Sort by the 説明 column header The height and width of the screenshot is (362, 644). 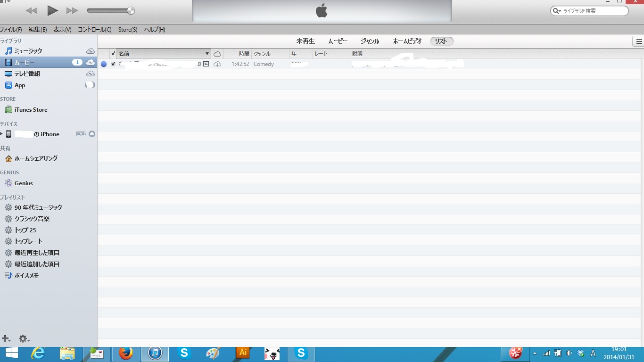coord(409,54)
